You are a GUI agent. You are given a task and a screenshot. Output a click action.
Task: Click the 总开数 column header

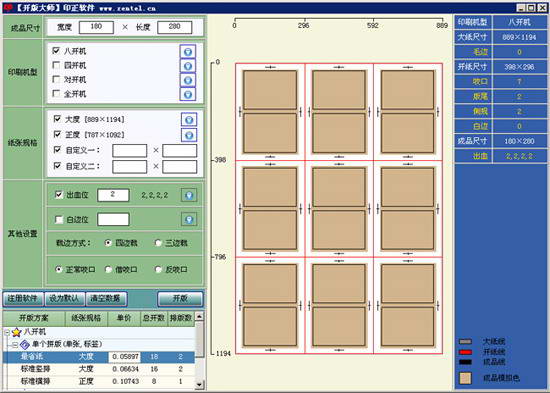pyautogui.click(x=154, y=318)
